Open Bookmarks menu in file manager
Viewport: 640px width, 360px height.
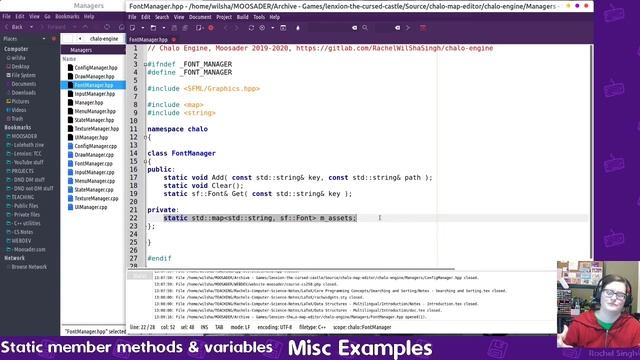pos(67,17)
